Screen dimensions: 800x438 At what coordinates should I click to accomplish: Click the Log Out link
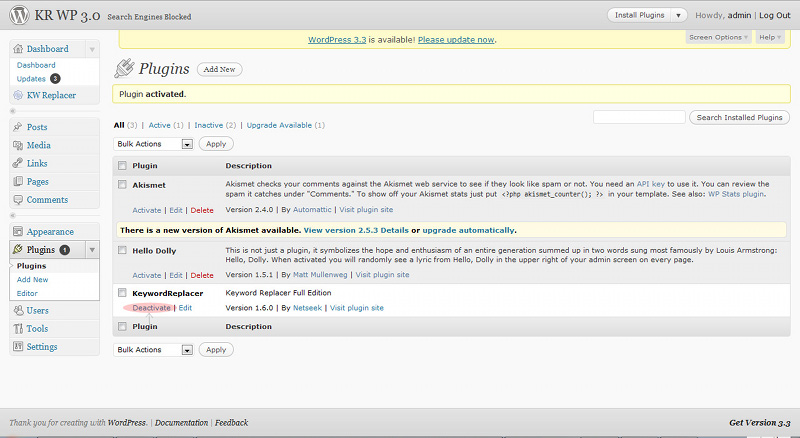coord(774,15)
